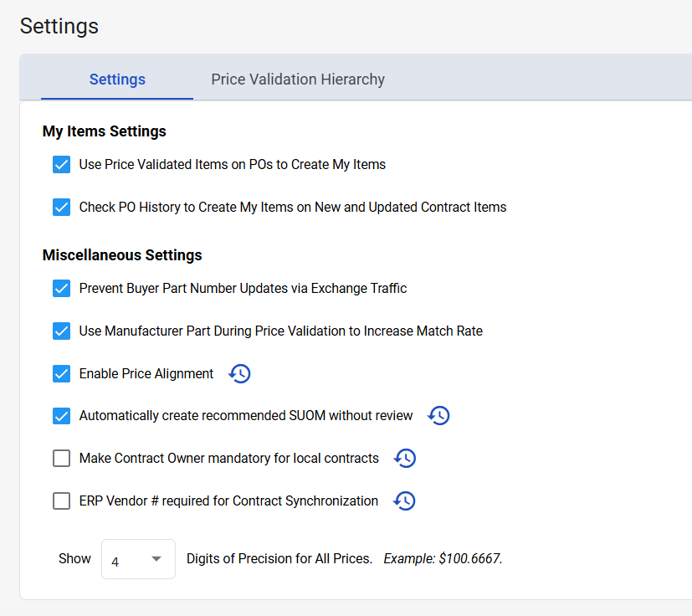The height and width of the screenshot is (616, 692).
Task: Enable Make Contract Owner mandatory checkbox
Action: (61, 458)
